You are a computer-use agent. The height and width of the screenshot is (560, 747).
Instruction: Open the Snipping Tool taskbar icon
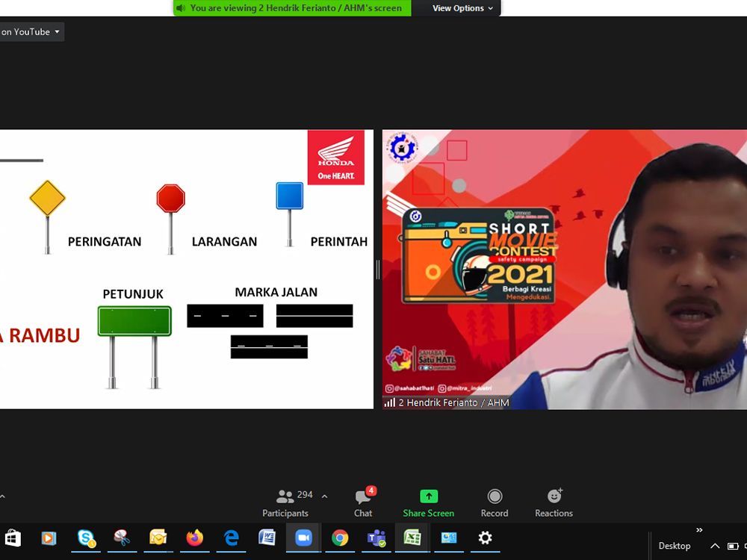(x=122, y=538)
